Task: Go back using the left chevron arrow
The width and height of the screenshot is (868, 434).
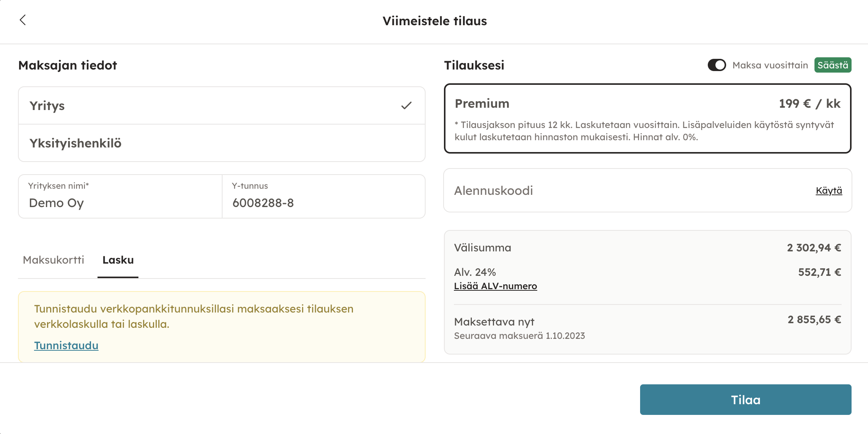Action: 23,20
